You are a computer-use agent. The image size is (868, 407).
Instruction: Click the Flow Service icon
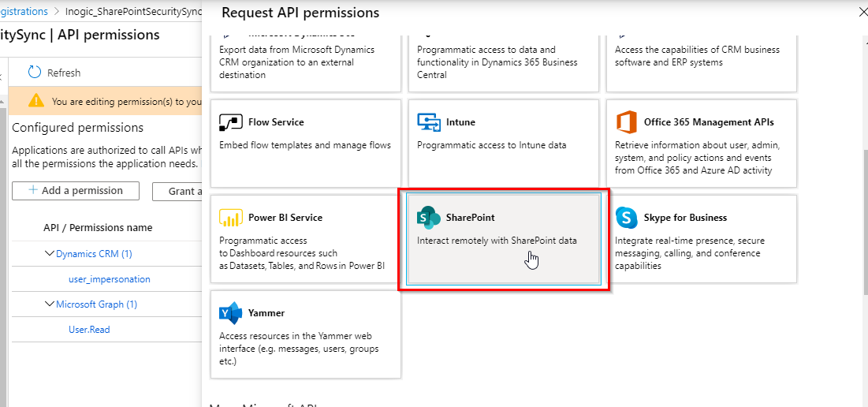click(230, 123)
